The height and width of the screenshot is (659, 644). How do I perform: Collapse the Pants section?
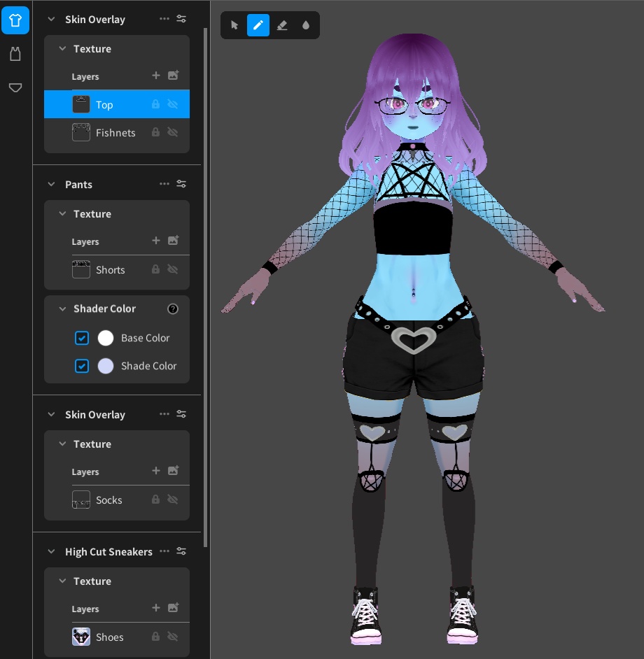point(50,184)
